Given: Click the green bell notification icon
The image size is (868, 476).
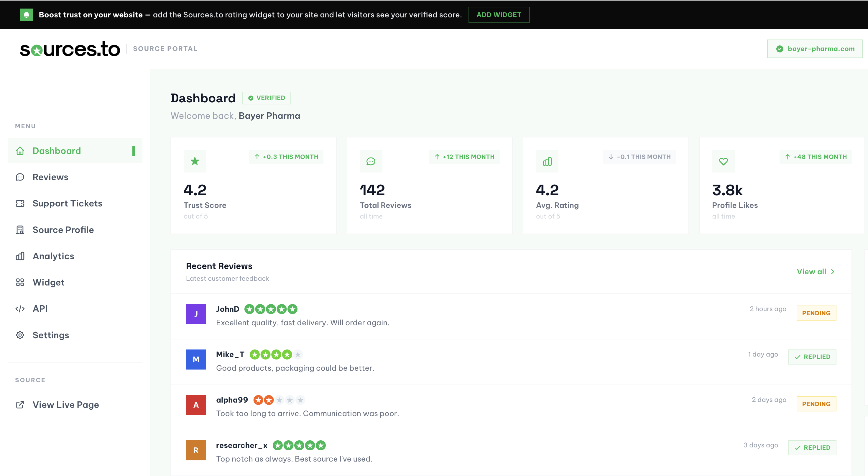Looking at the screenshot, I should (26, 15).
